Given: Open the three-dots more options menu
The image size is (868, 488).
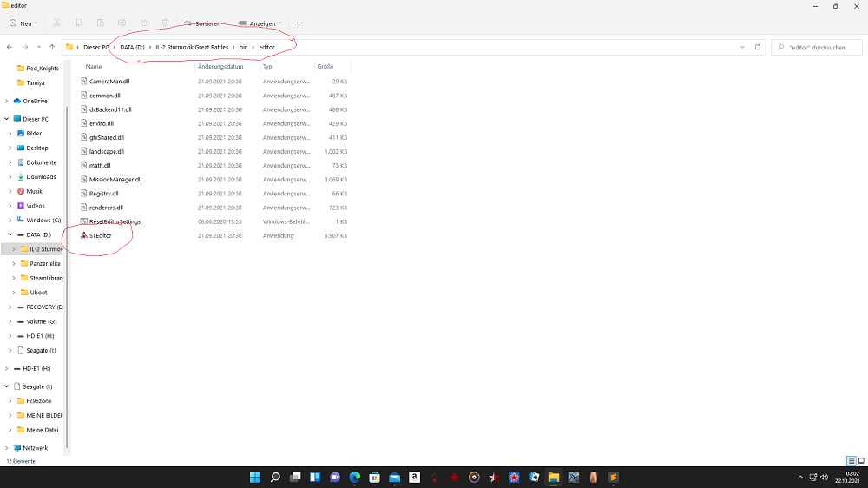Looking at the screenshot, I should tap(300, 23).
